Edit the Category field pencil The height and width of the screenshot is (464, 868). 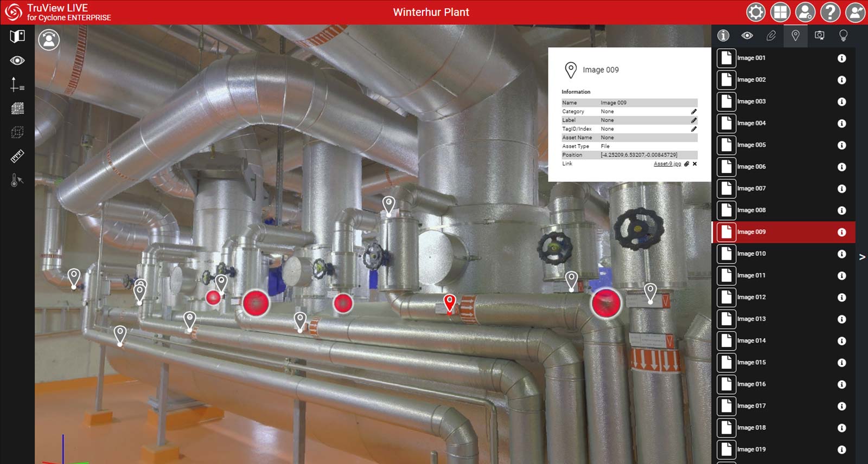pos(693,112)
